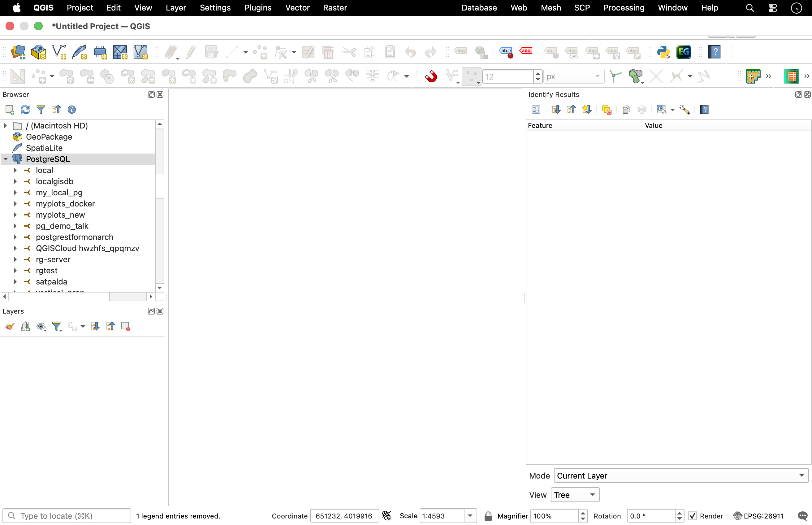Open identify mode selector dropdown arrow
The image size is (812, 525).
click(672, 110)
